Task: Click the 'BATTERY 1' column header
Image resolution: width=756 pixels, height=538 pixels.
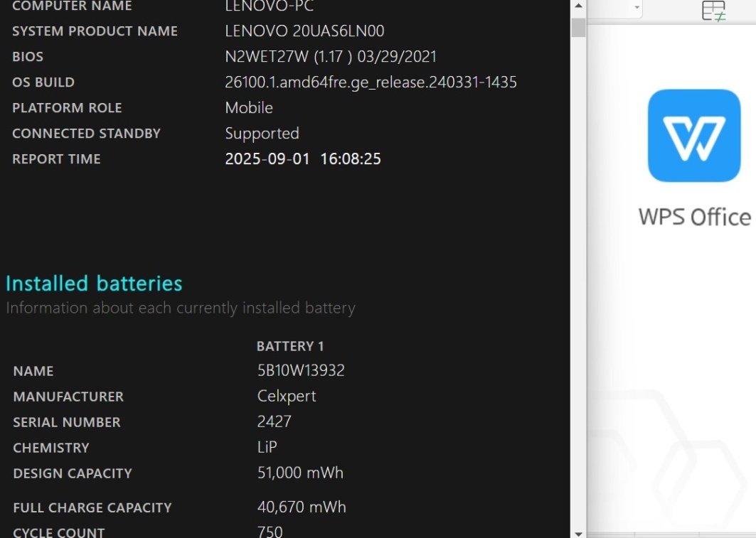Action: [x=290, y=346]
